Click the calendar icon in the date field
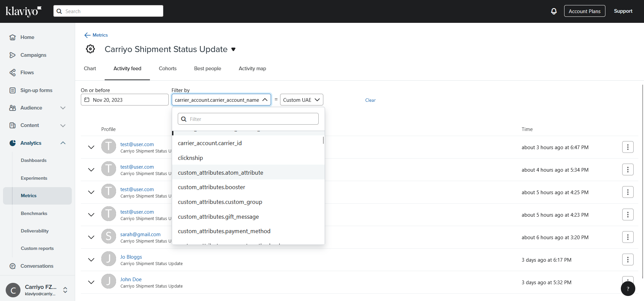Image resolution: width=644 pixels, height=301 pixels. click(x=87, y=100)
